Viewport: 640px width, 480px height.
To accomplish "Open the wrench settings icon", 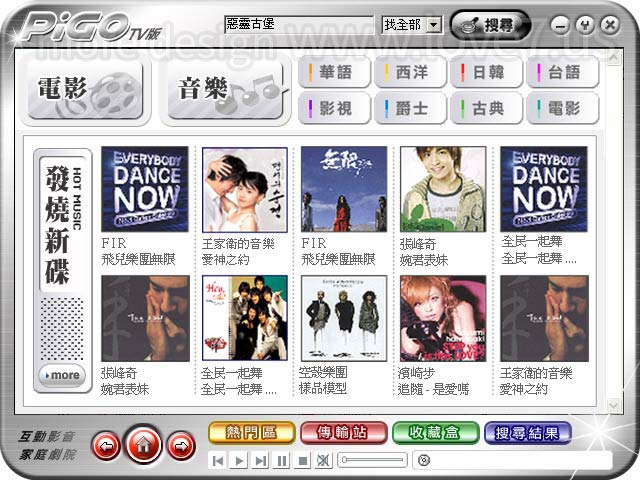I will (585, 25).
